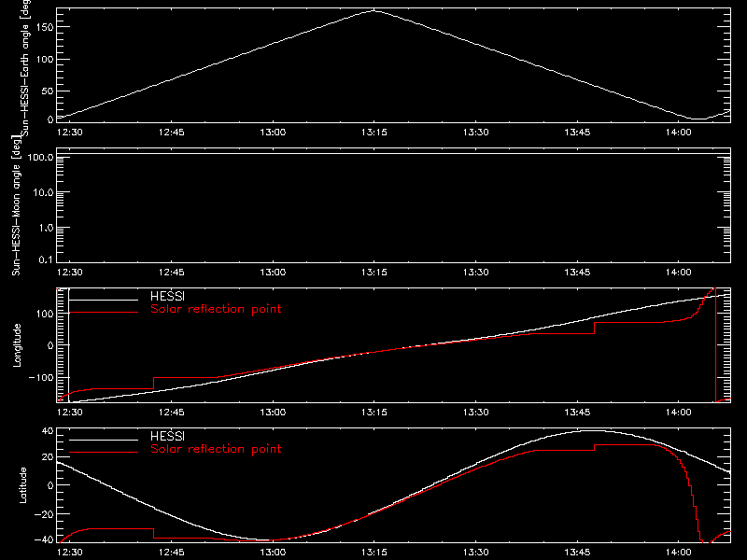This screenshot has width=747, height=560.
Task: Click 12:45 time label under Moon angle plot
Action: 171,273
